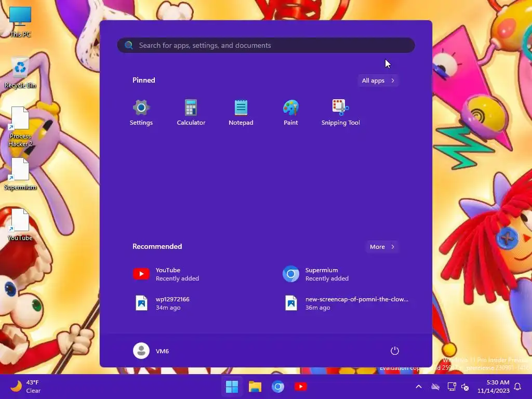
Task: Select the Recycle Bin desktop icon
Action: click(20, 73)
